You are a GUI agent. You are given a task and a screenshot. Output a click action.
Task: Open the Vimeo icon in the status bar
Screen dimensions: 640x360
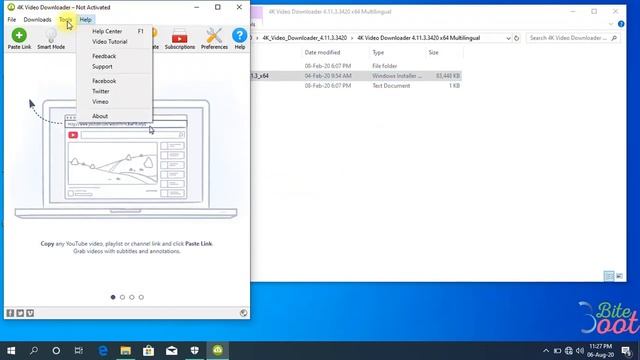pyautogui.click(x=30, y=313)
